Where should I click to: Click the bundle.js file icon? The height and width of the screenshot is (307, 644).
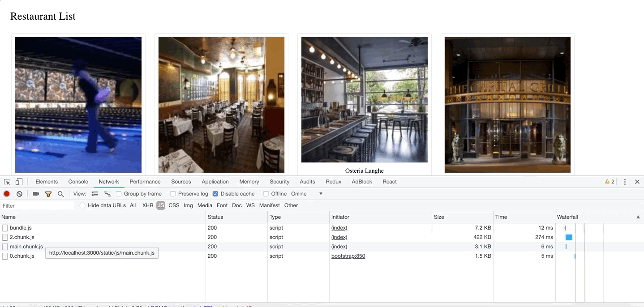point(5,228)
